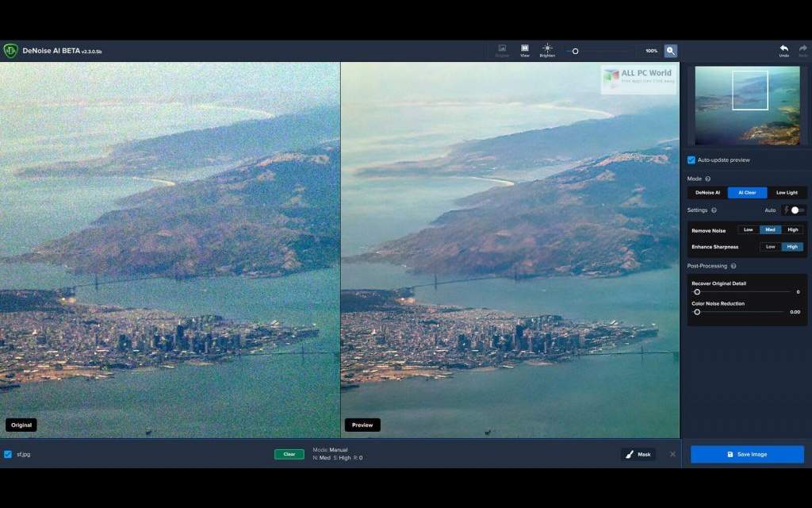812x508 pixels.
Task: Click the zoom magnifier button
Action: click(x=671, y=51)
